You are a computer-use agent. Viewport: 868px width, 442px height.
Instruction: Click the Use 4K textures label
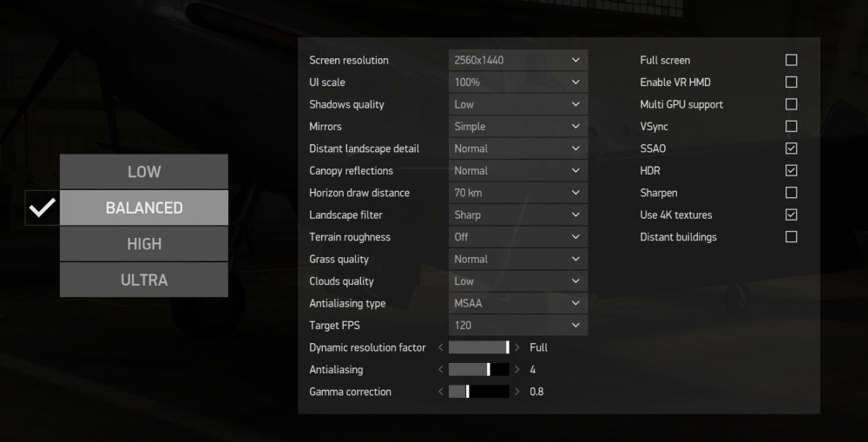click(x=676, y=214)
